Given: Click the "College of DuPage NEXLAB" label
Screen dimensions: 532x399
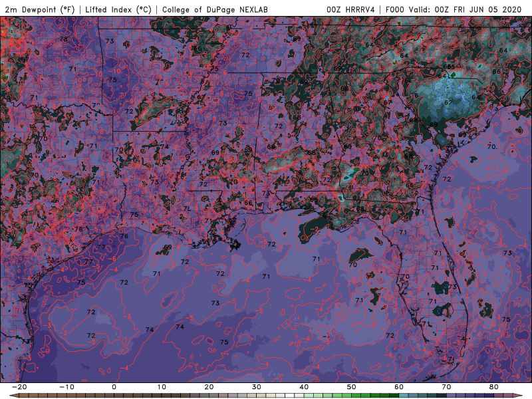Looking at the screenshot, I should [215, 9].
